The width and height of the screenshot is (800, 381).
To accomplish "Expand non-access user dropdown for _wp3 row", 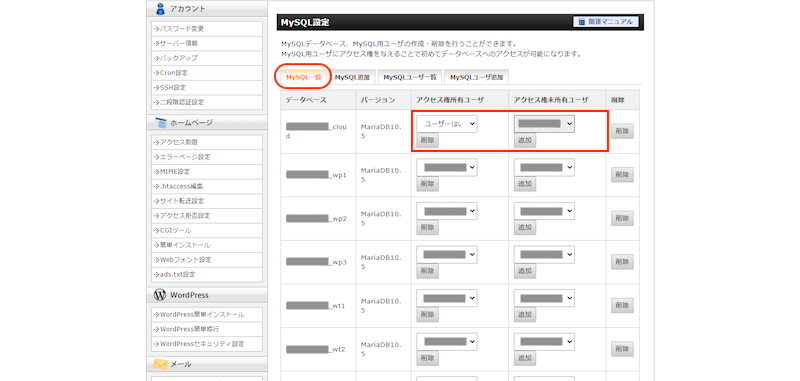I will (544, 255).
